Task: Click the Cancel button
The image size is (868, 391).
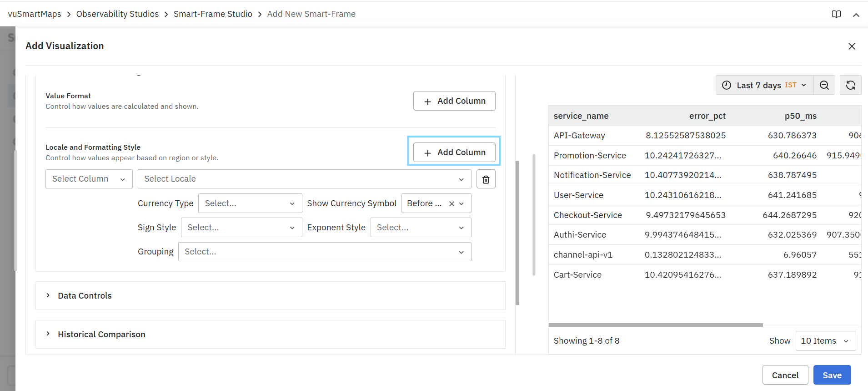Action: click(785, 375)
